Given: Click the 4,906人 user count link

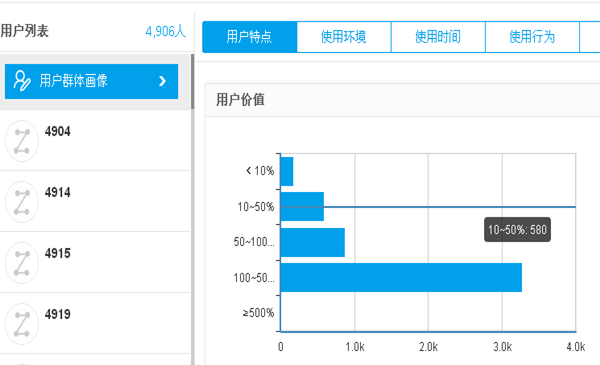Looking at the screenshot, I should click(165, 31).
